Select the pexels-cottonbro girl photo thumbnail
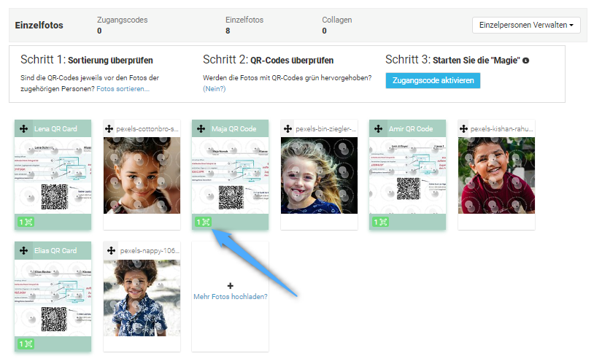The width and height of the screenshot is (594, 364). [x=142, y=175]
